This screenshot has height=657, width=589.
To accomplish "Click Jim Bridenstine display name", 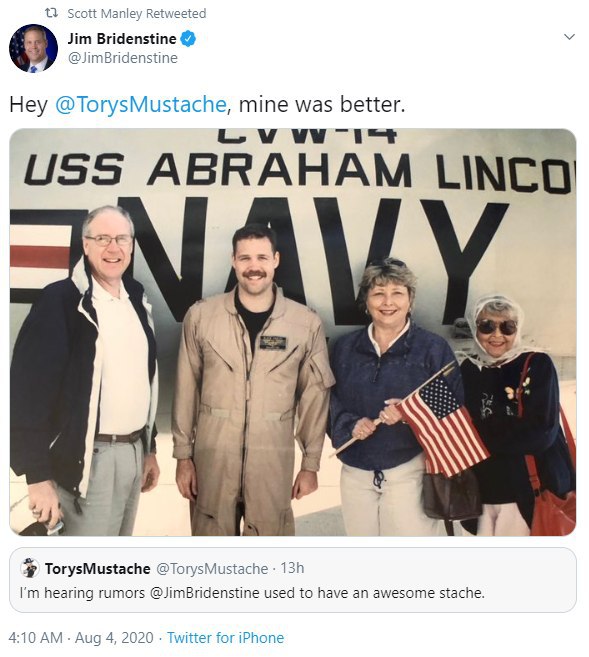I will 122,39.
